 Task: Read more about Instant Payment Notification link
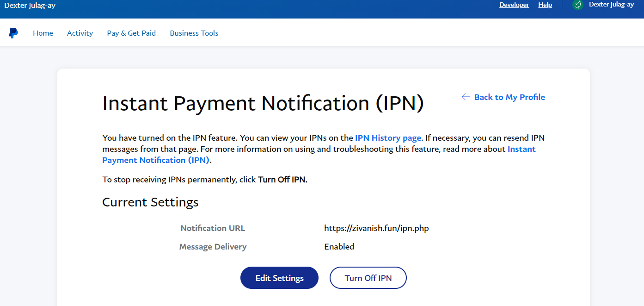pyautogui.click(x=319, y=155)
